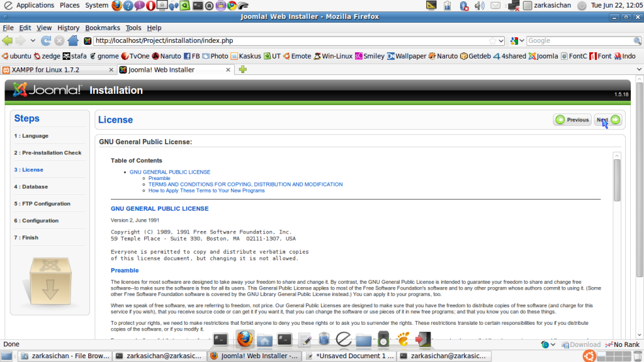
Task: Open the Help launcher in top panel
Action: (128, 5)
